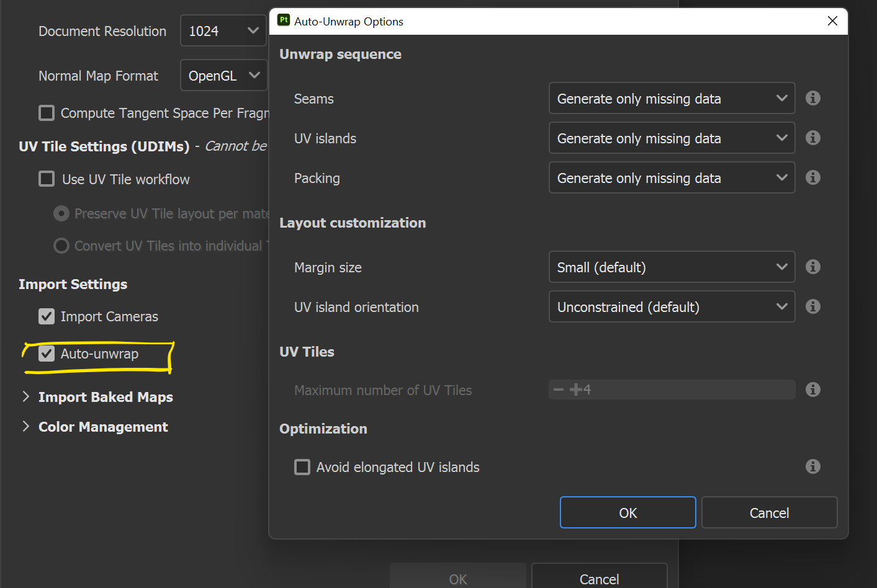
Task: Click the Painter logo in the dialog title bar
Action: (x=283, y=20)
